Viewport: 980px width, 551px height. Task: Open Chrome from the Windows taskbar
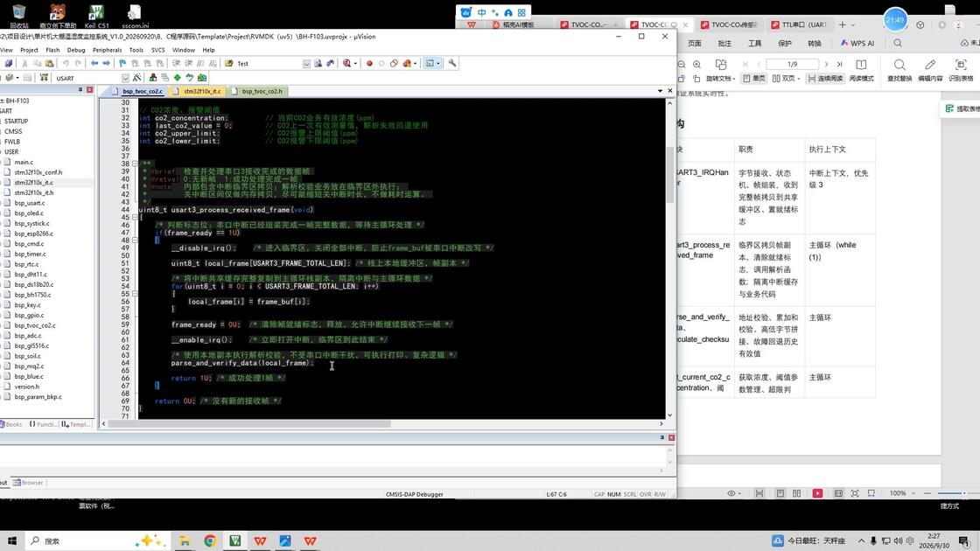(210, 541)
